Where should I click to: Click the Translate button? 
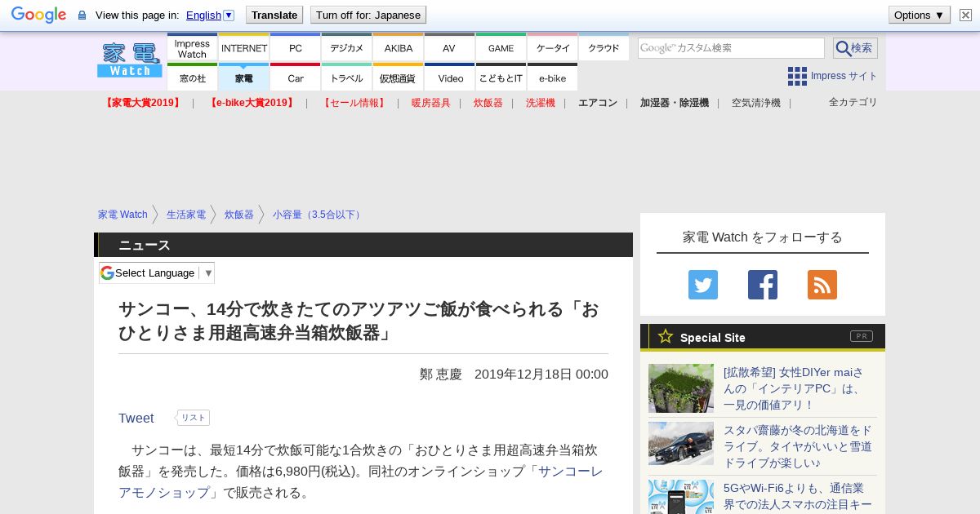(274, 15)
